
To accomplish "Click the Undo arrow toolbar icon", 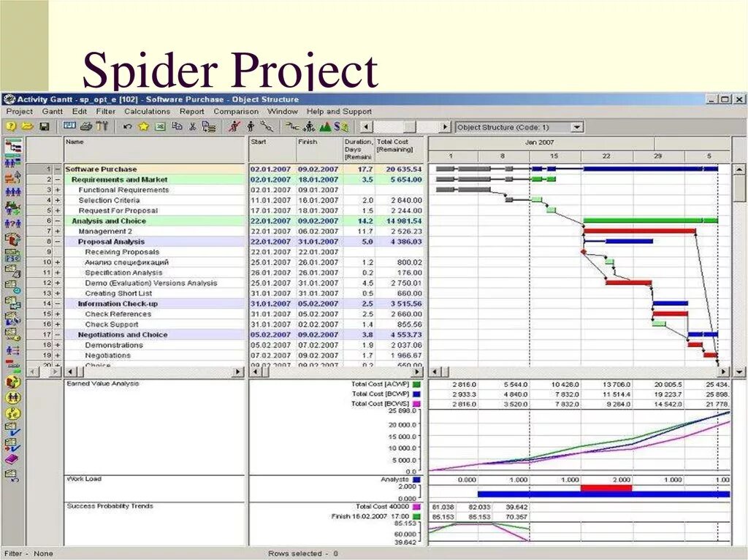I will pos(127,127).
